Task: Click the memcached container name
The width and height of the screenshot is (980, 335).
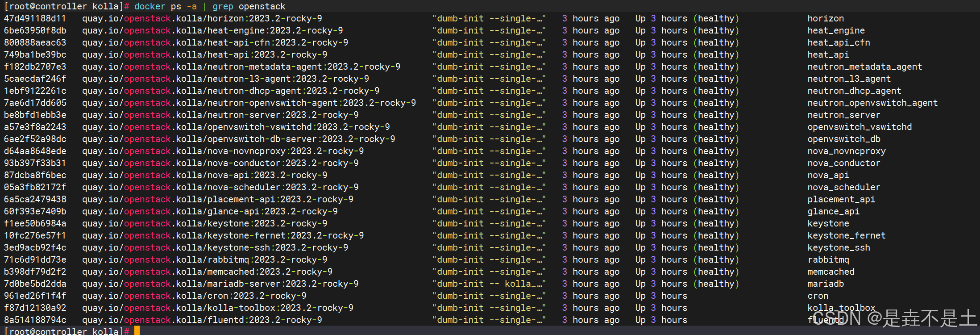Action: (x=831, y=272)
